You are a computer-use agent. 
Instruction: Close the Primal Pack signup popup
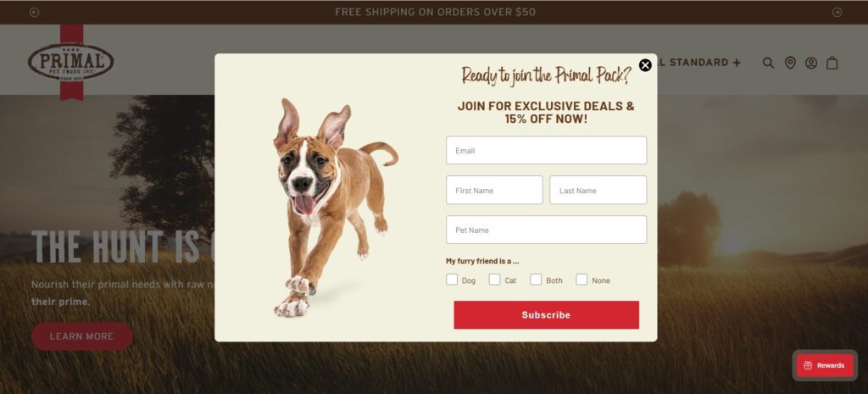point(645,65)
